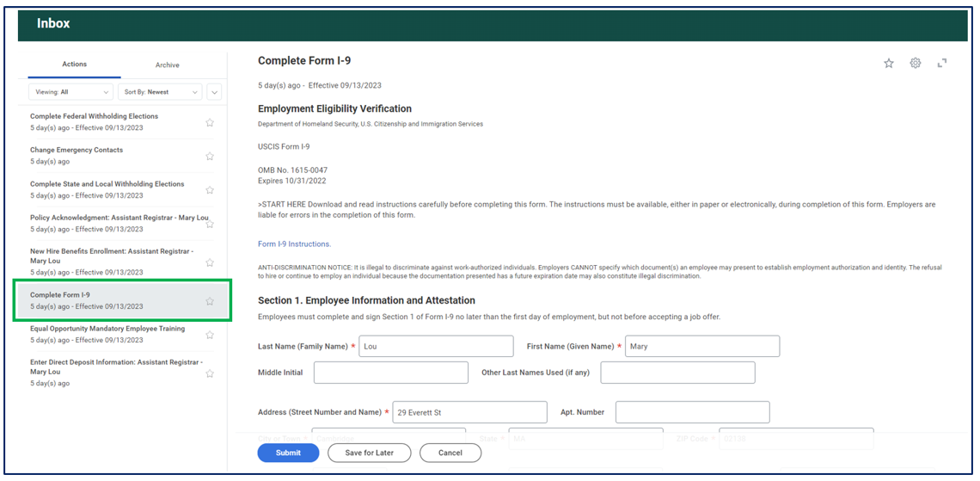980x481 pixels.
Task: Star the Complete Form I-9 task header
Action: pyautogui.click(x=888, y=63)
